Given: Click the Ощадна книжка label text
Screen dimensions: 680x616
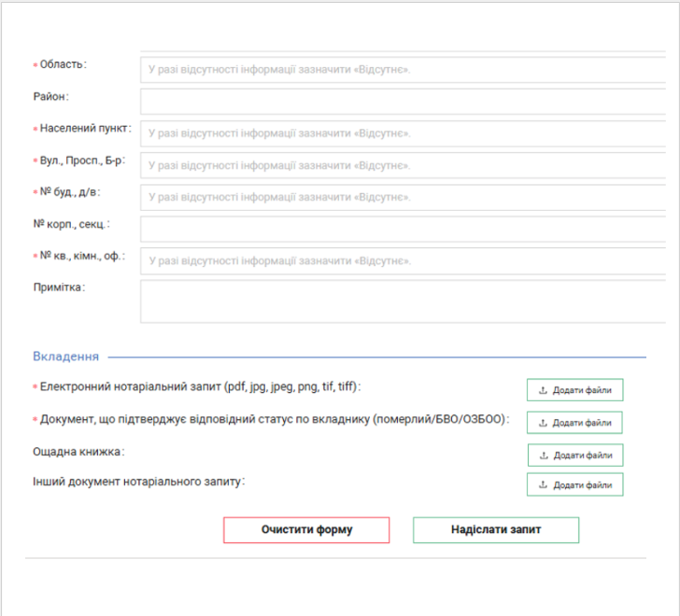Looking at the screenshot, I should tap(78, 452).
